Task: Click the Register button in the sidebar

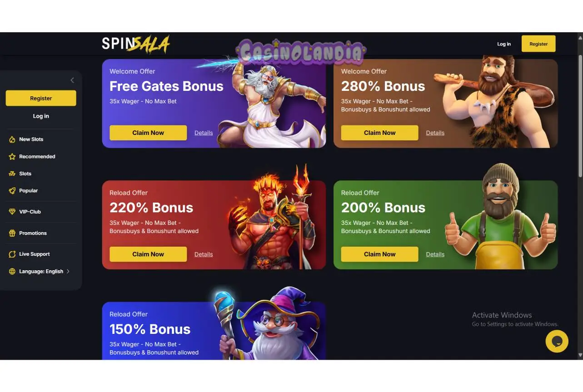Action: [x=41, y=98]
